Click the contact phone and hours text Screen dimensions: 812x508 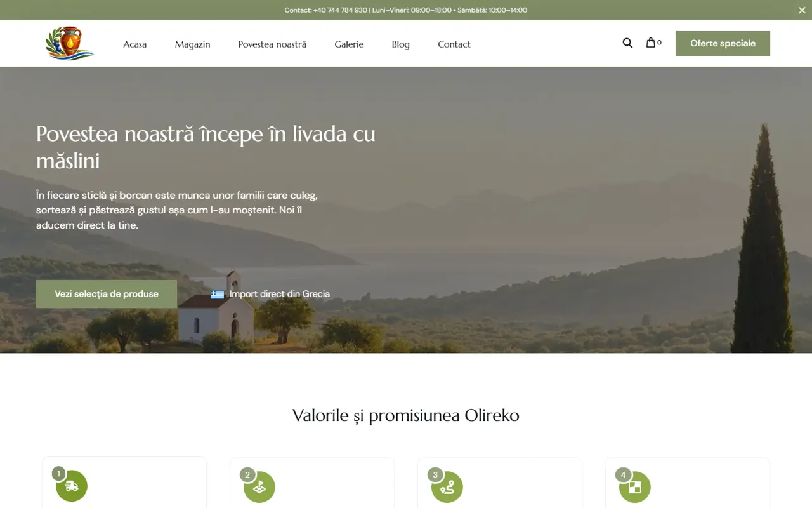pyautogui.click(x=406, y=10)
